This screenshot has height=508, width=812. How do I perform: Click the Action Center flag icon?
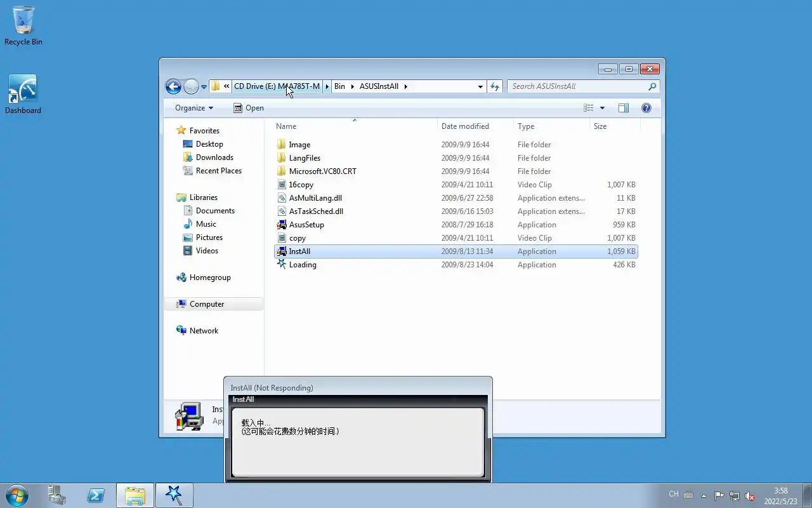tap(719, 496)
